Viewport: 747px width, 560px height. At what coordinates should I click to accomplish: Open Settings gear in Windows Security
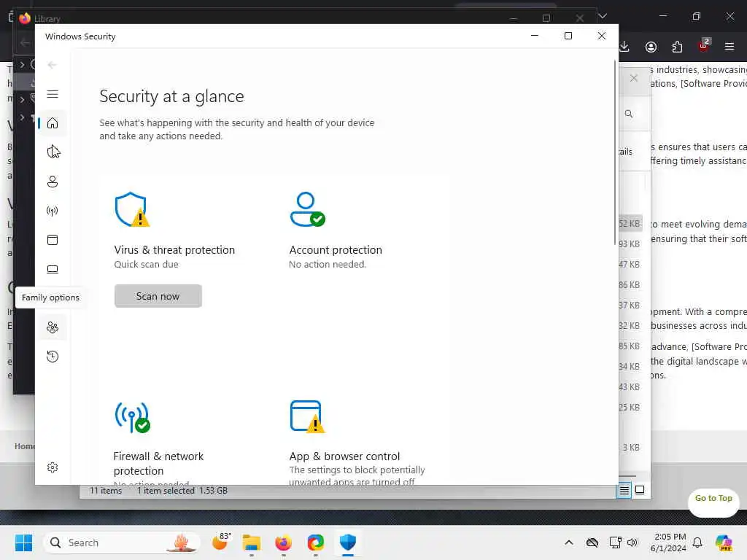tap(53, 467)
